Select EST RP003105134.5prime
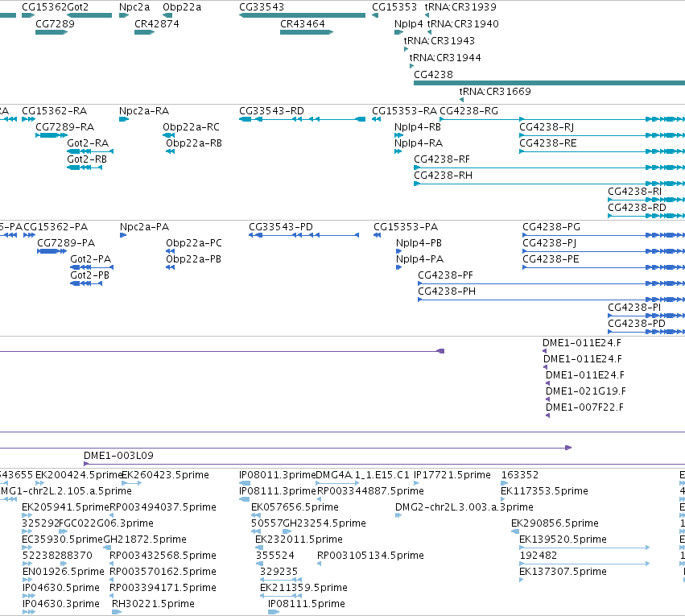685x616 pixels. [370, 556]
